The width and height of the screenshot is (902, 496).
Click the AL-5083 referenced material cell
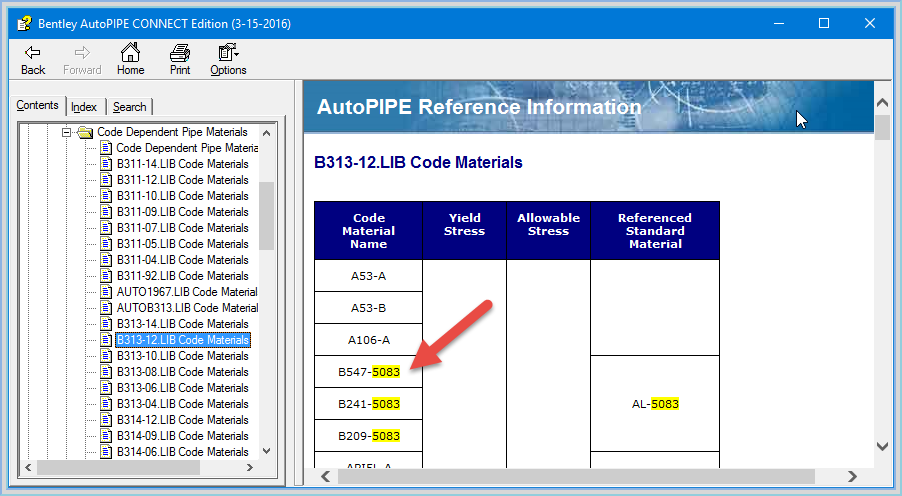point(655,404)
